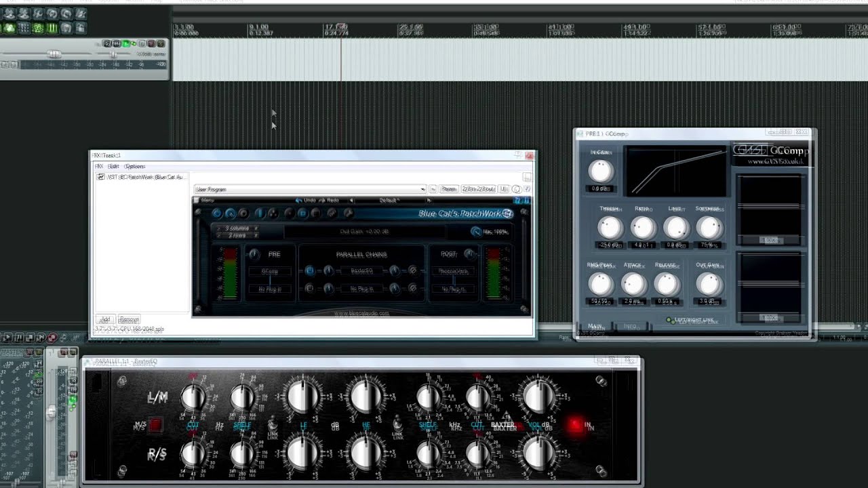868x488 pixels.
Task: Toggle the snap magnet icon in REAPER toolbar
Action: 66,28
